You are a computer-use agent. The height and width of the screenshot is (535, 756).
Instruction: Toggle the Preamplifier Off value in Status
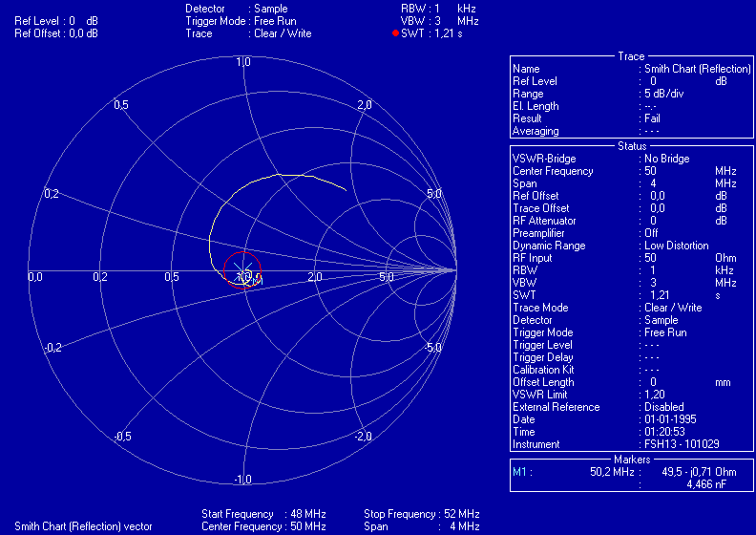652,232
